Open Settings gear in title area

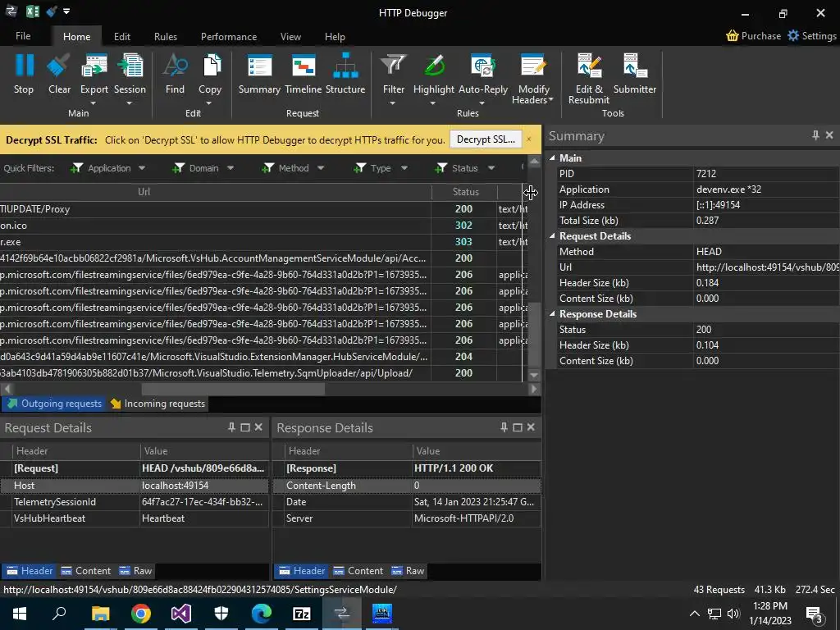(793, 36)
